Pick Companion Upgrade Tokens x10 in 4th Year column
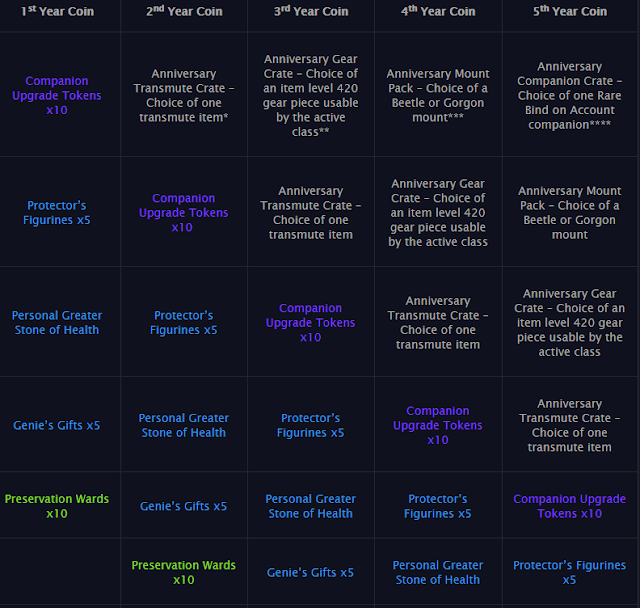The height and width of the screenshot is (608, 640). 438,425
